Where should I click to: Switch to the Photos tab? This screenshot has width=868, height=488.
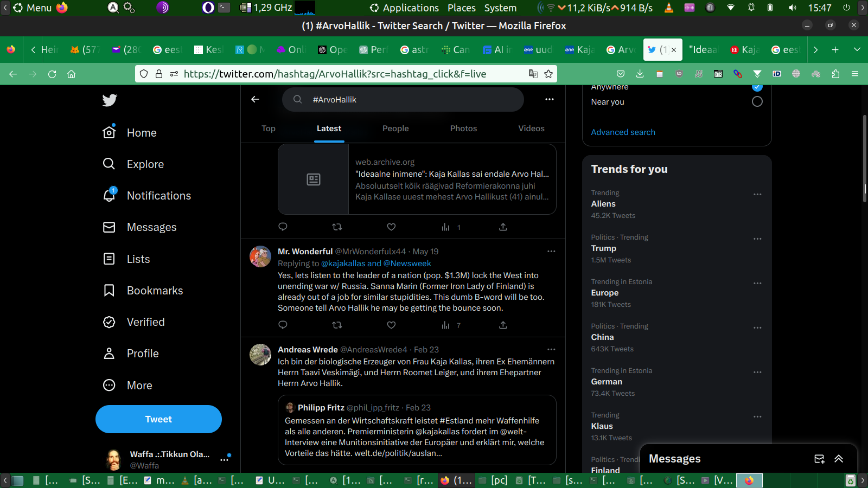pos(463,129)
